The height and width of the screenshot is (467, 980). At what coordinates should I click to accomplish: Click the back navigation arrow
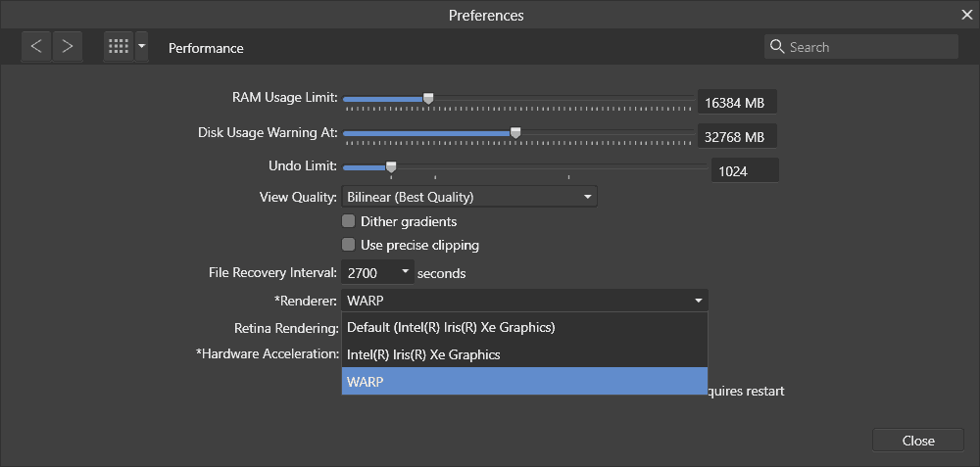pos(36,47)
